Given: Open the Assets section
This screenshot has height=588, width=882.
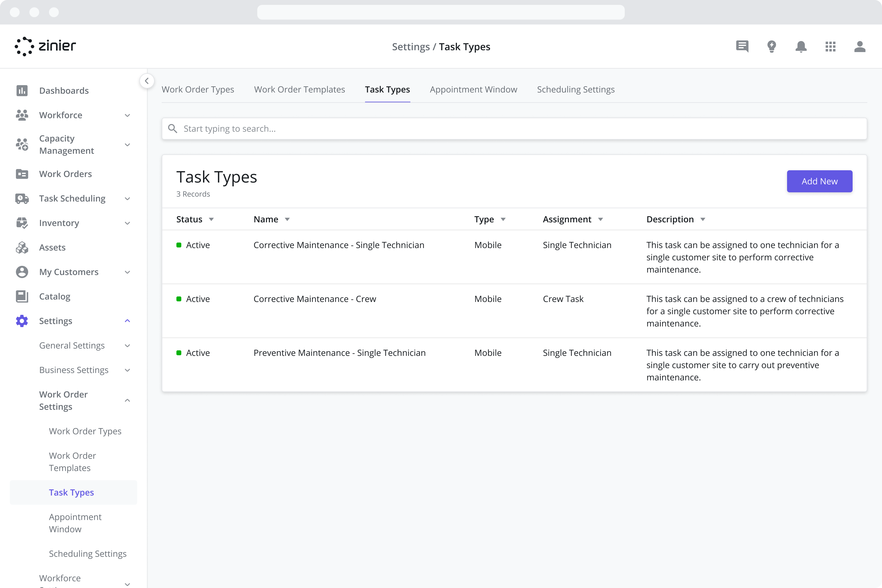Looking at the screenshot, I should coord(52,247).
